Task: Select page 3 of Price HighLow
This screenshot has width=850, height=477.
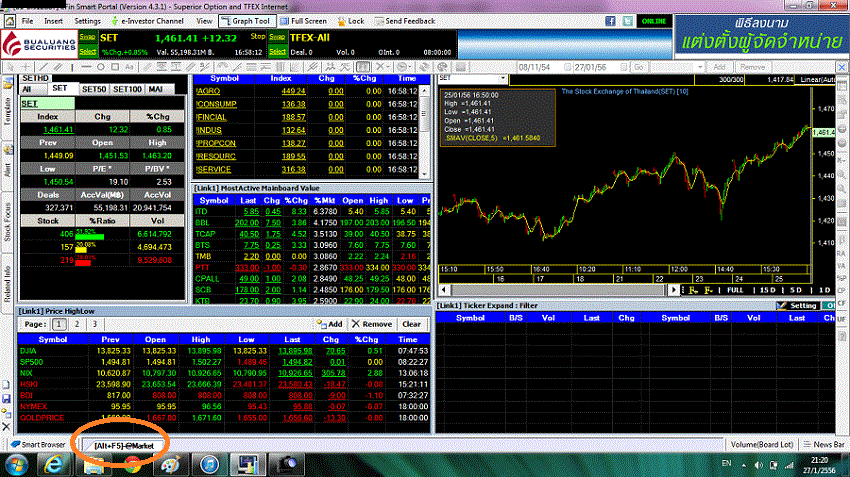Action: pos(94,324)
